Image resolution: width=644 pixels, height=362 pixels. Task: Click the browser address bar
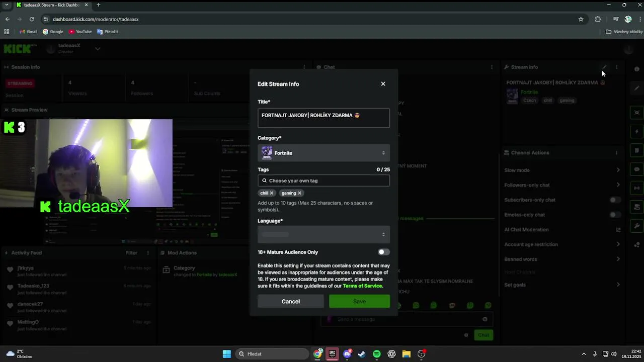pyautogui.click(x=312, y=19)
